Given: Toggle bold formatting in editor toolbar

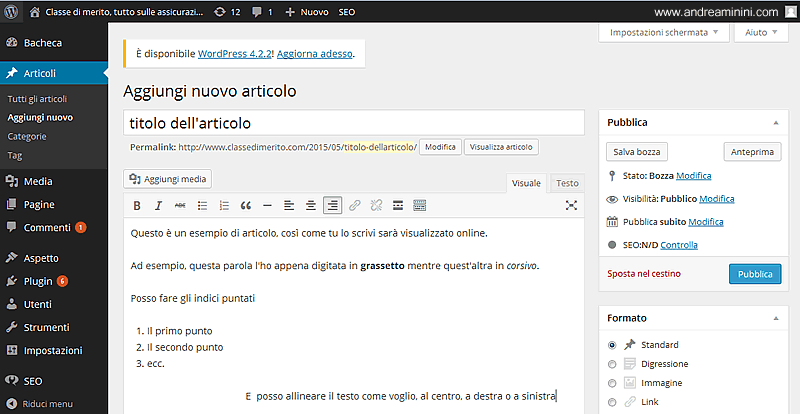Looking at the screenshot, I should (x=137, y=205).
